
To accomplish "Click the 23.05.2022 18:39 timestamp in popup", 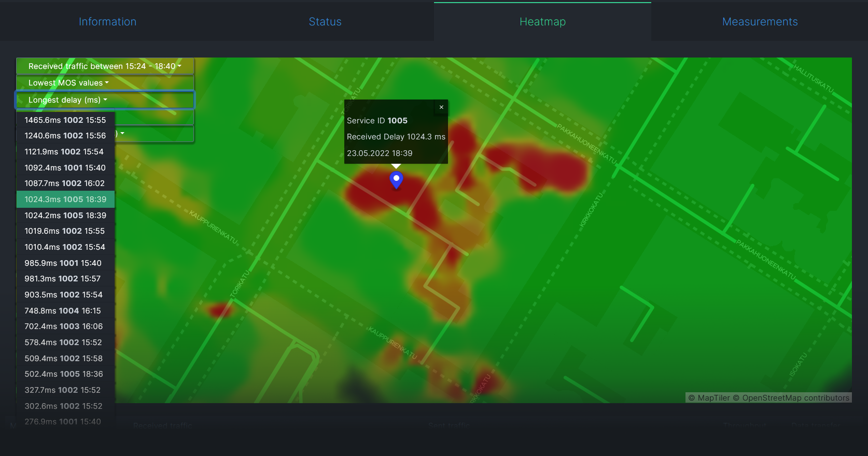I will [x=380, y=153].
